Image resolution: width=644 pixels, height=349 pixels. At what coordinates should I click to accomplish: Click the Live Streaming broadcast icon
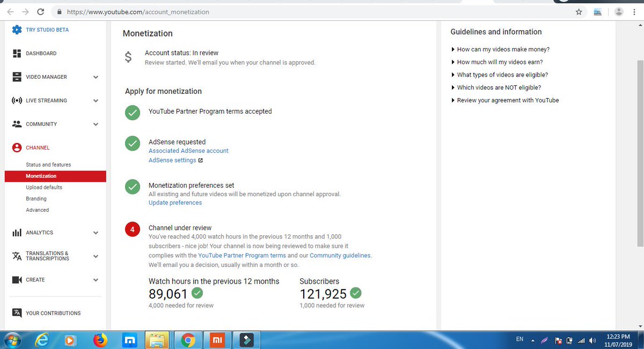pyautogui.click(x=17, y=100)
